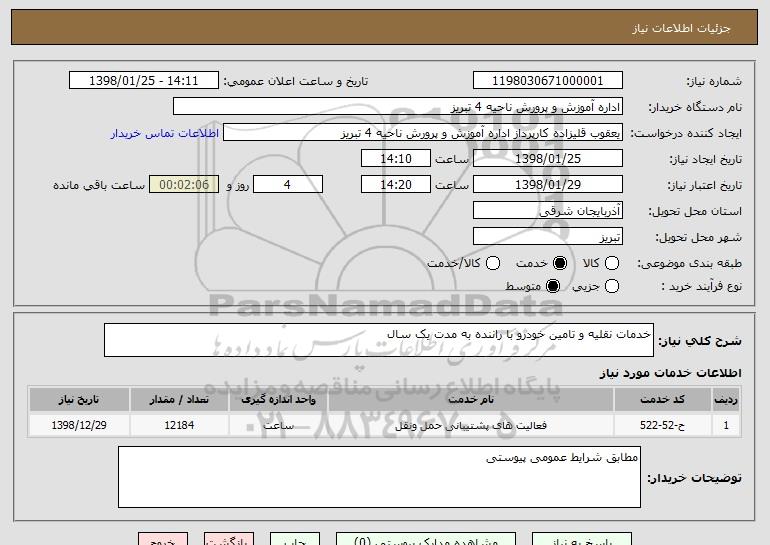This screenshot has height=545, width=770.
Task: Select the کالا/خدمت radio button
Action: tap(493, 263)
